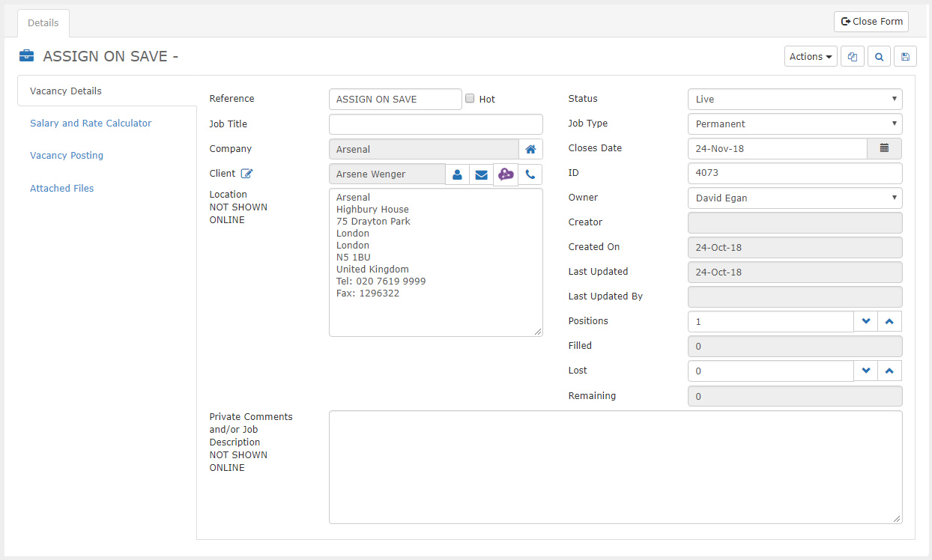Open the Attached Files section
The image size is (932, 560).
tap(62, 188)
